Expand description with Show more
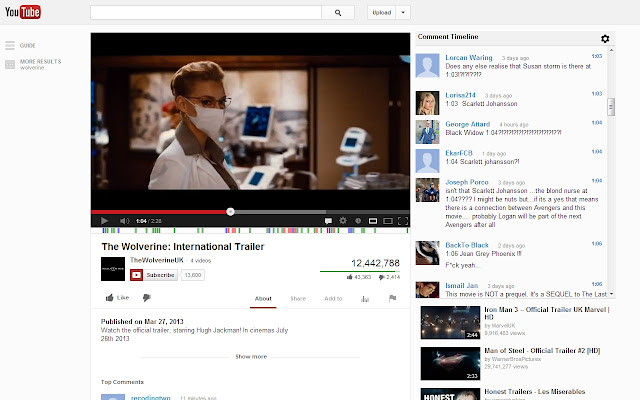The image size is (640, 400). 251,357
